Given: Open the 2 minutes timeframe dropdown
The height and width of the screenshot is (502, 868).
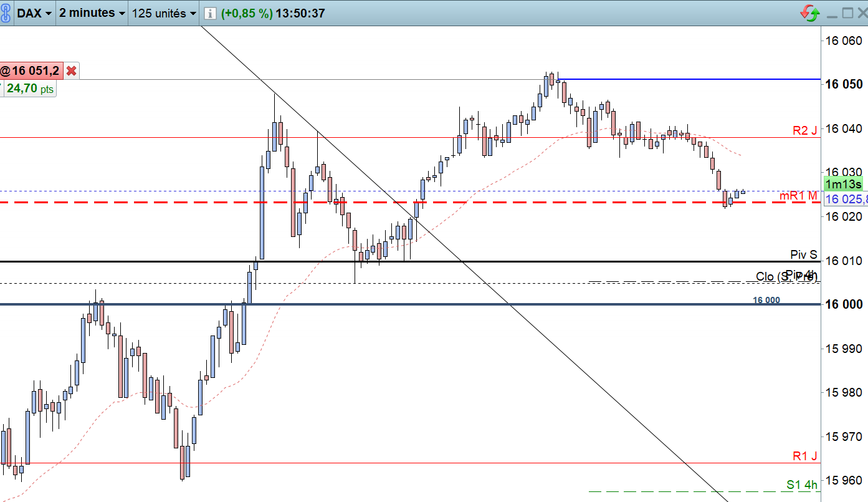Looking at the screenshot, I should click(92, 13).
